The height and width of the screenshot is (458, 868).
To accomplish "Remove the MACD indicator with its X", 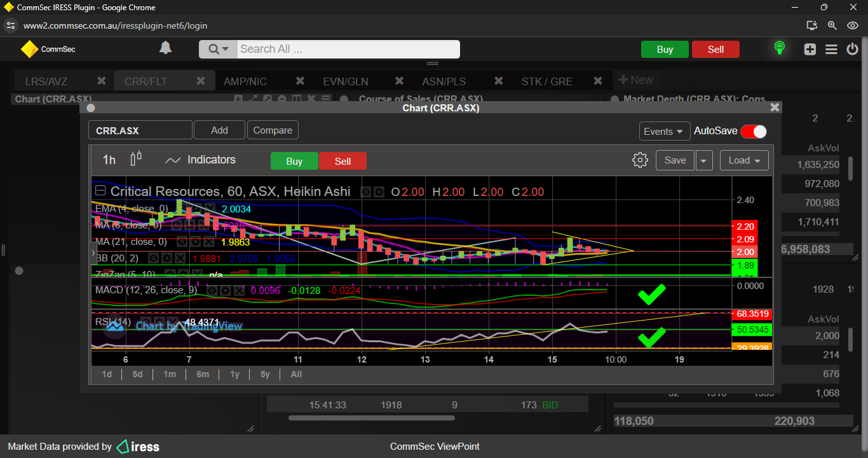I will pyautogui.click(x=239, y=290).
